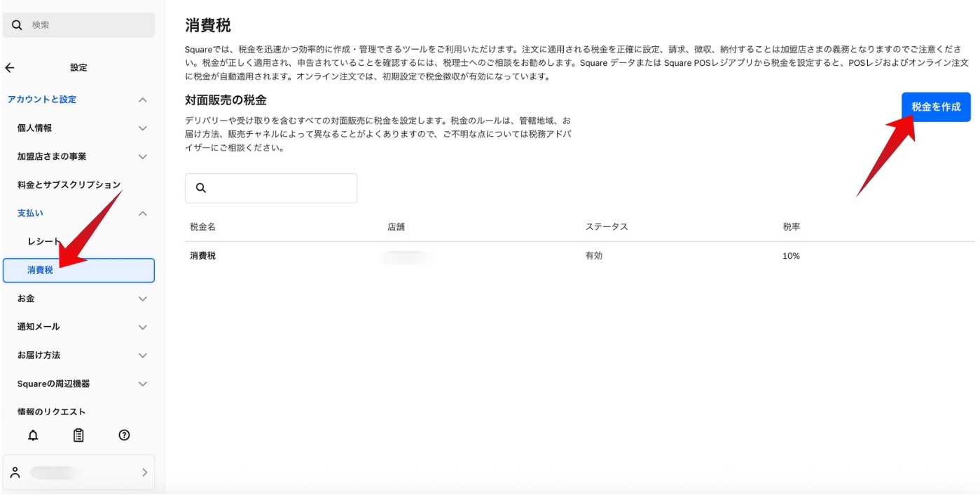Image resolution: width=980 pixels, height=497 pixels.
Task: Open notifications bell icon
Action: [33, 435]
